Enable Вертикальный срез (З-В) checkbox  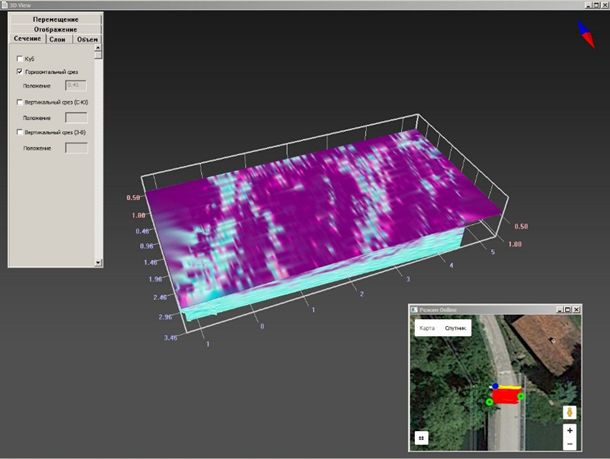(x=21, y=132)
